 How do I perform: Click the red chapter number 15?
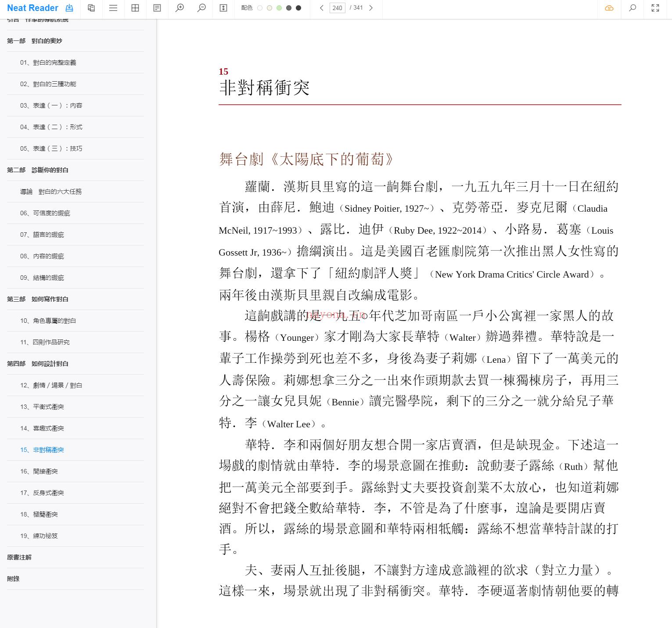(x=223, y=72)
